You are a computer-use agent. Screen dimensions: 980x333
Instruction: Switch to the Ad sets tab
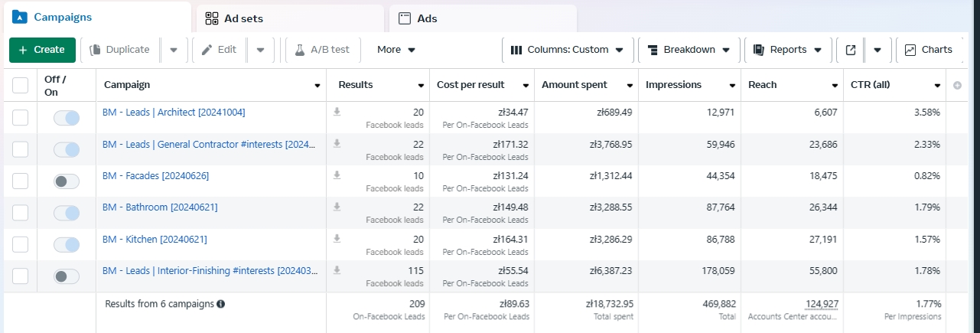(x=290, y=18)
